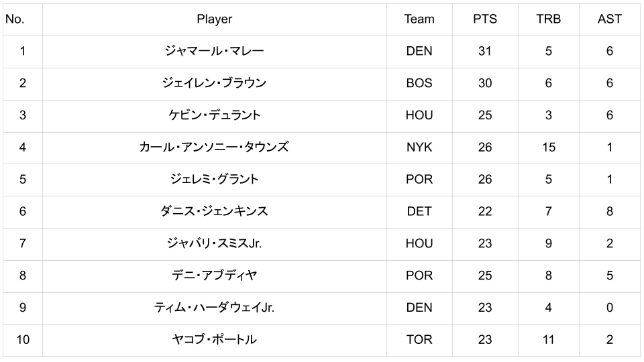The width and height of the screenshot is (644, 362).
Task: Select player name ケビン・デュラント
Action: coord(214,115)
